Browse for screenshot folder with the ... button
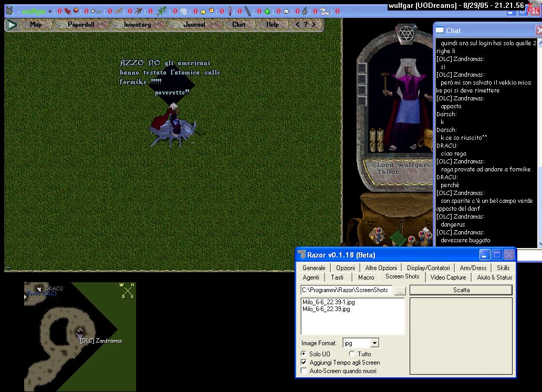Screen dimensions: 542x392 (x=400, y=290)
